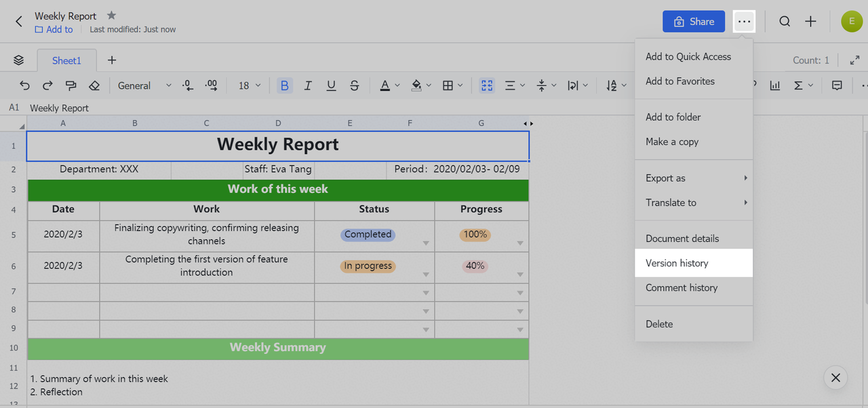Switch to the Sheet1 tab

[x=66, y=60]
